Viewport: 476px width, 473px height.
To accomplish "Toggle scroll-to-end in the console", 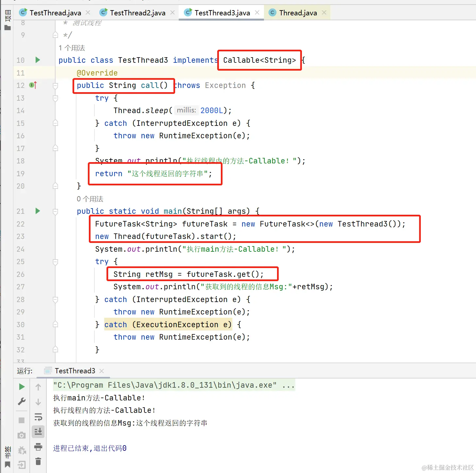I will pos(38,431).
